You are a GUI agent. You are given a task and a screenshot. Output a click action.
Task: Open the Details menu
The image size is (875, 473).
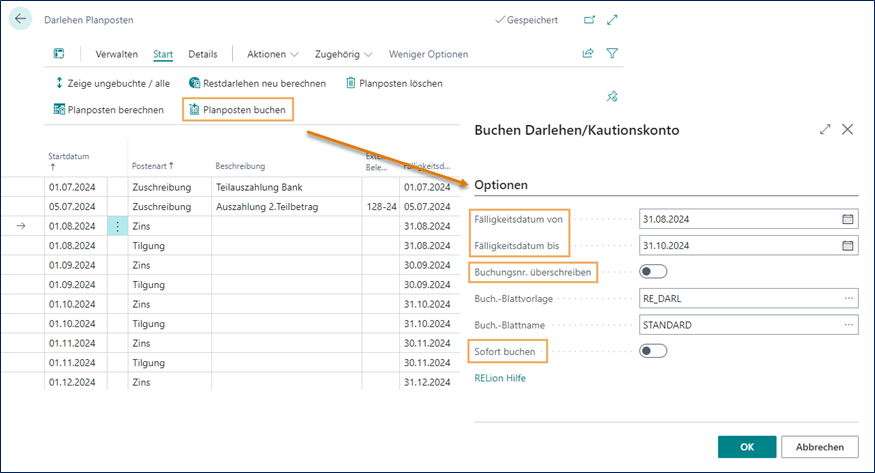pyautogui.click(x=203, y=54)
